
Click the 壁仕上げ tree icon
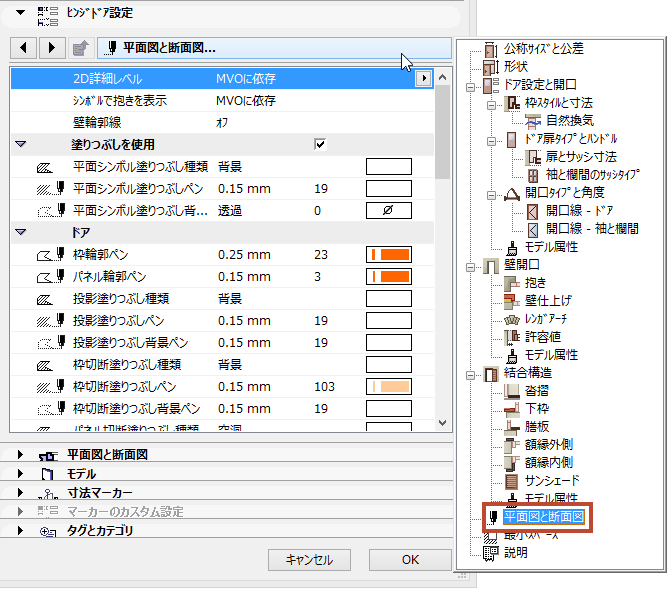[512, 301]
